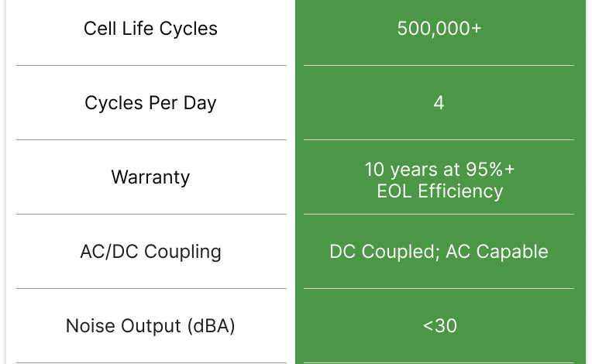This screenshot has height=364, width=592.
Task: Click the "95%+" percentage in warranty value
Action: click(488, 169)
